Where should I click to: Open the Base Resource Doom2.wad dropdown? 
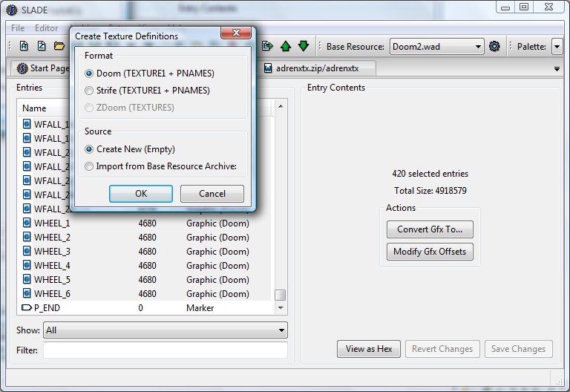(437, 47)
